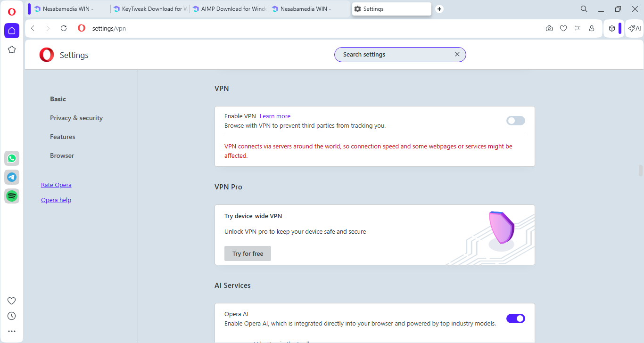This screenshot has width=644, height=343.
Task: Reload the settings page
Action: coord(64,28)
